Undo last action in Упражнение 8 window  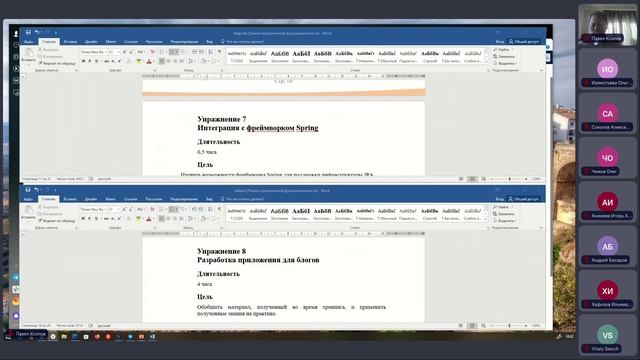pos(37,190)
